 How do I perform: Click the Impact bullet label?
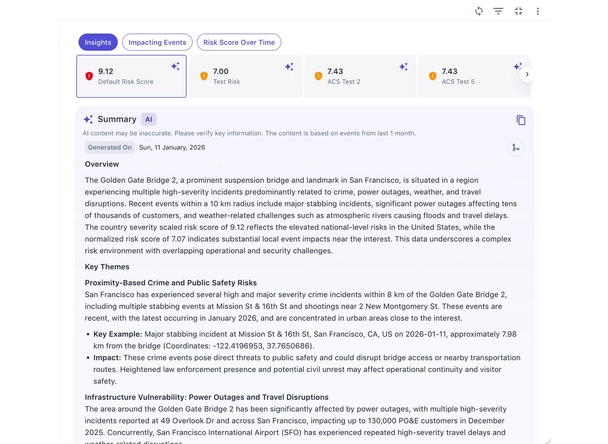pos(107,358)
